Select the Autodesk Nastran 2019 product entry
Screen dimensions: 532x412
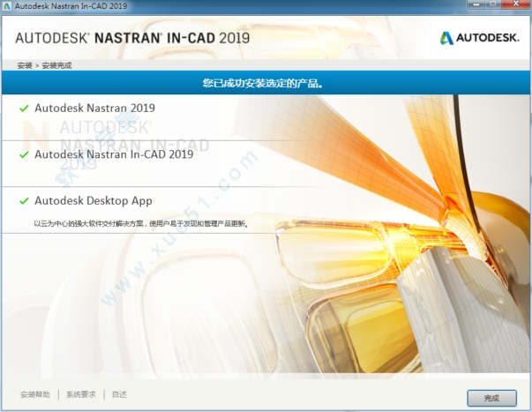pyautogui.click(x=94, y=108)
